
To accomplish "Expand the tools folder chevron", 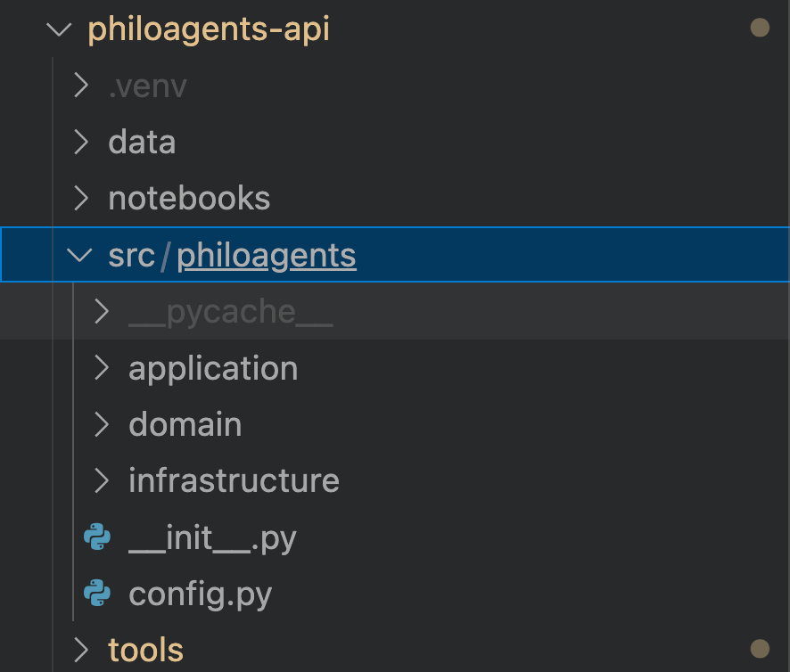I will [81, 650].
